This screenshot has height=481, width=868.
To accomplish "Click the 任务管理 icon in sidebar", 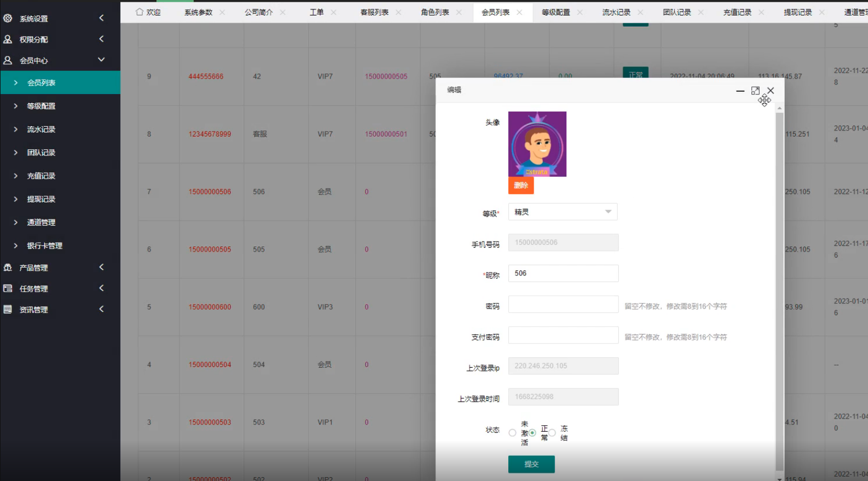I will pos(8,289).
